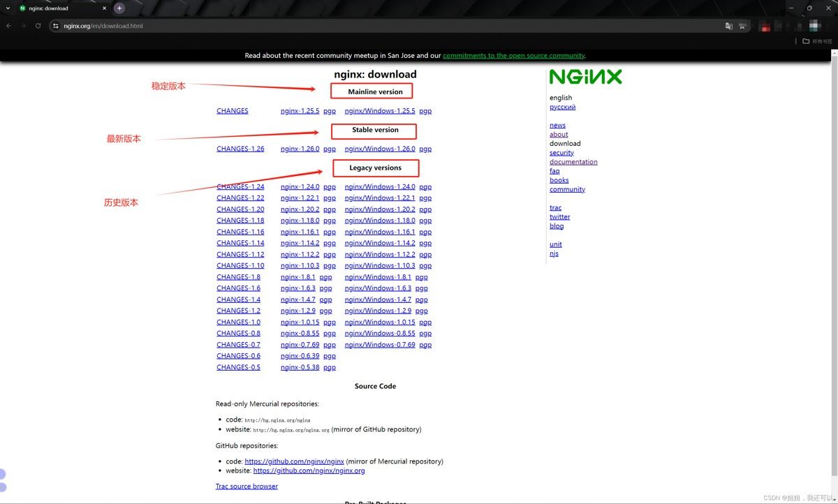
Task: Open the documentation page
Action: (x=573, y=162)
